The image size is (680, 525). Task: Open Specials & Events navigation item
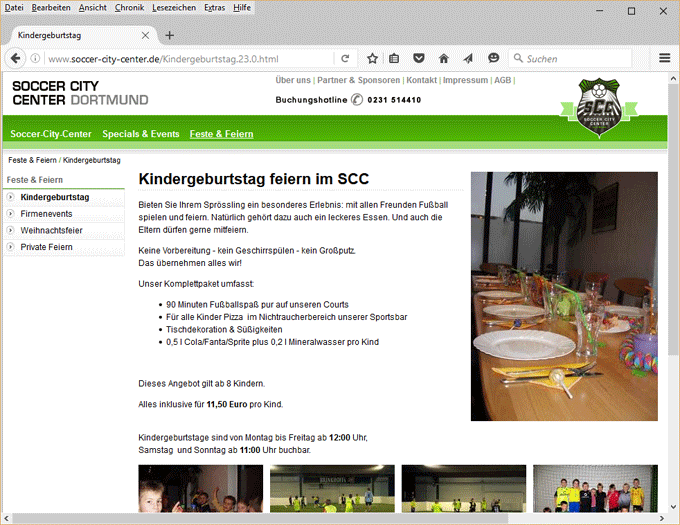pyautogui.click(x=141, y=134)
